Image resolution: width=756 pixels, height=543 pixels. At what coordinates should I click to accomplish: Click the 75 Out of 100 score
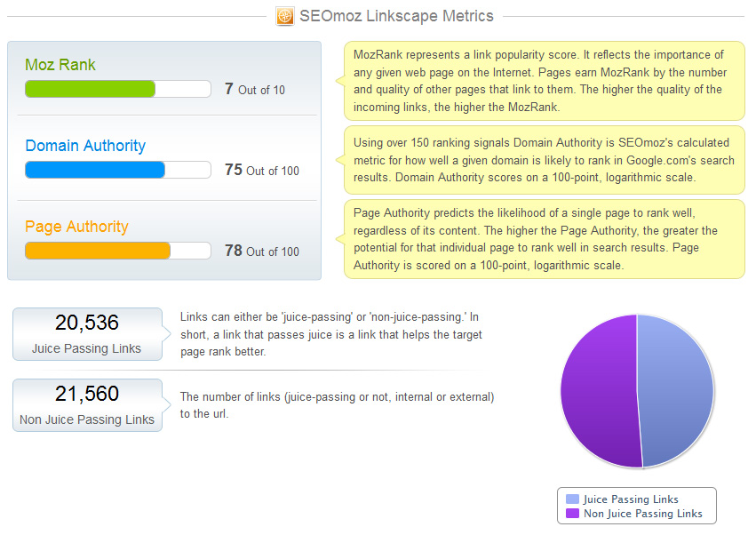[x=262, y=171]
